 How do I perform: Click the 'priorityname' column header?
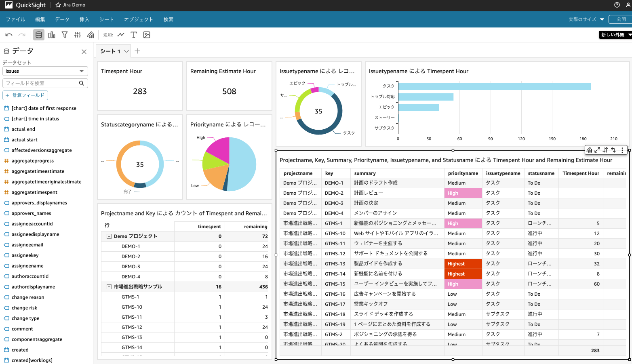(x=463, y=173)
